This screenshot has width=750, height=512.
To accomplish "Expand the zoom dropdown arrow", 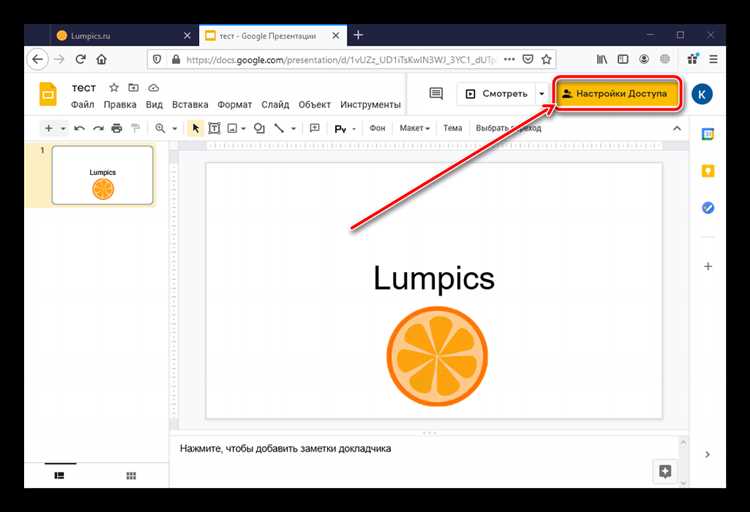I will click(175, 129).
